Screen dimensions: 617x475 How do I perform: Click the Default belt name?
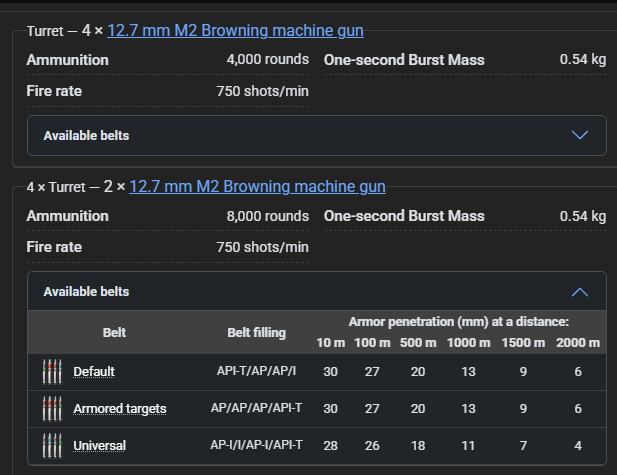click(x=94, y=371)
